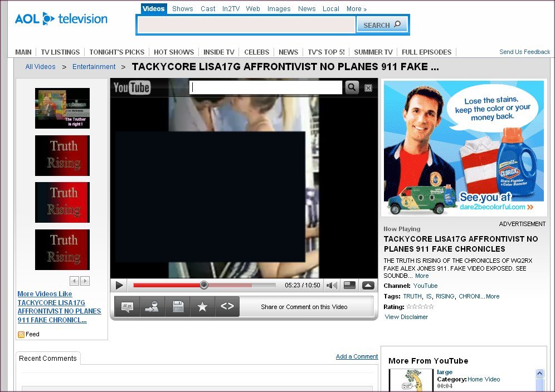This screenshot has height=392, width=555.
Task: Open SUMMER TV in the navigation bar
Action: click(x=373, y=52)
